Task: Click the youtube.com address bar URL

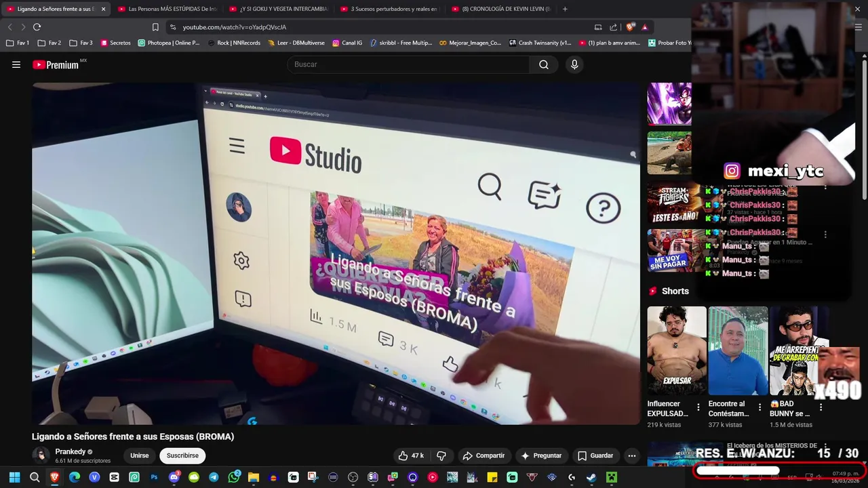Action: (x=234, y=27)
